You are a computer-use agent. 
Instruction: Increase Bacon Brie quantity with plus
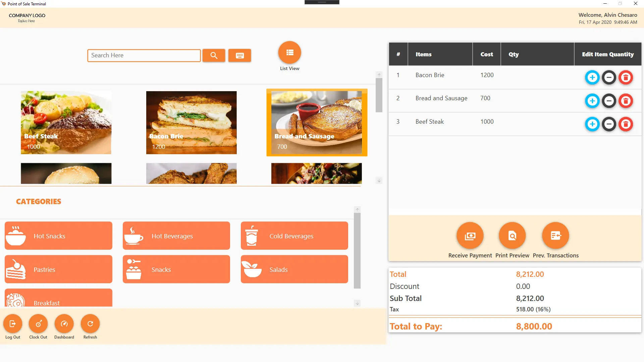592,77
